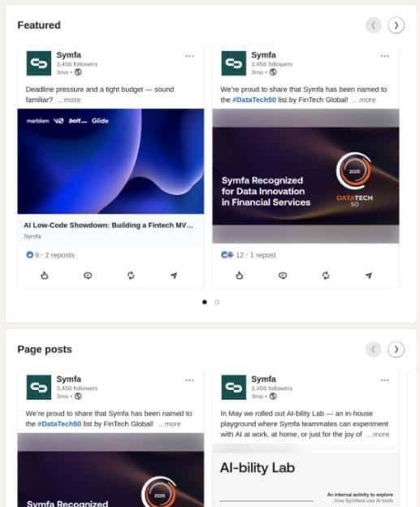The image size is (420, 507).
Task: Open options menu on featured DataTech50 post
Action: pyautogui.click(x=384, y=56)
